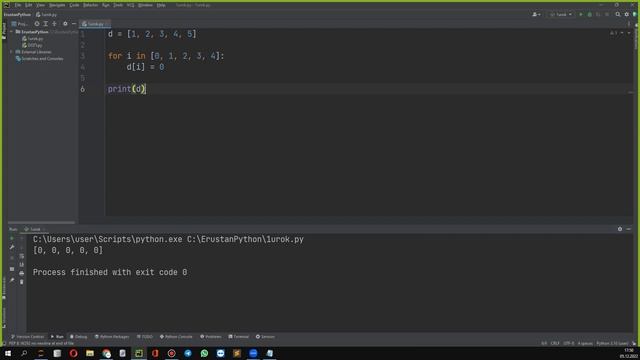
Task: Open Run tool window tab in bottom bar
Action: point(57,337)
